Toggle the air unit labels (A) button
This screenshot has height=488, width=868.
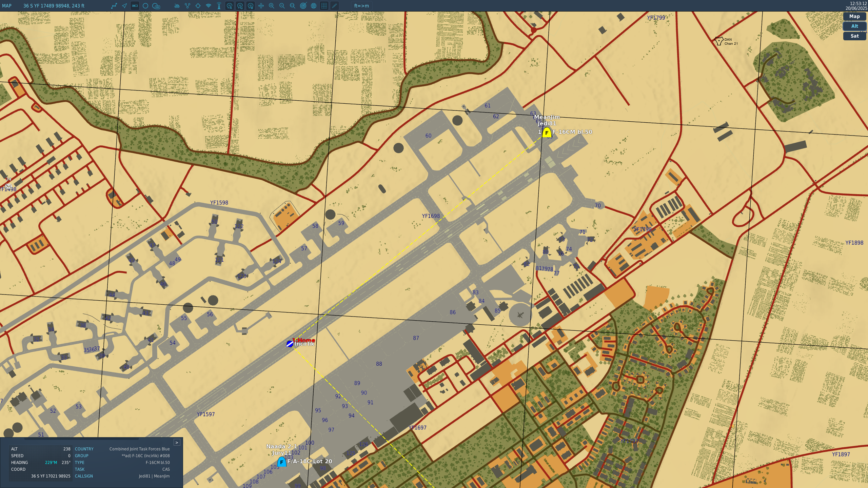point(230,6)
